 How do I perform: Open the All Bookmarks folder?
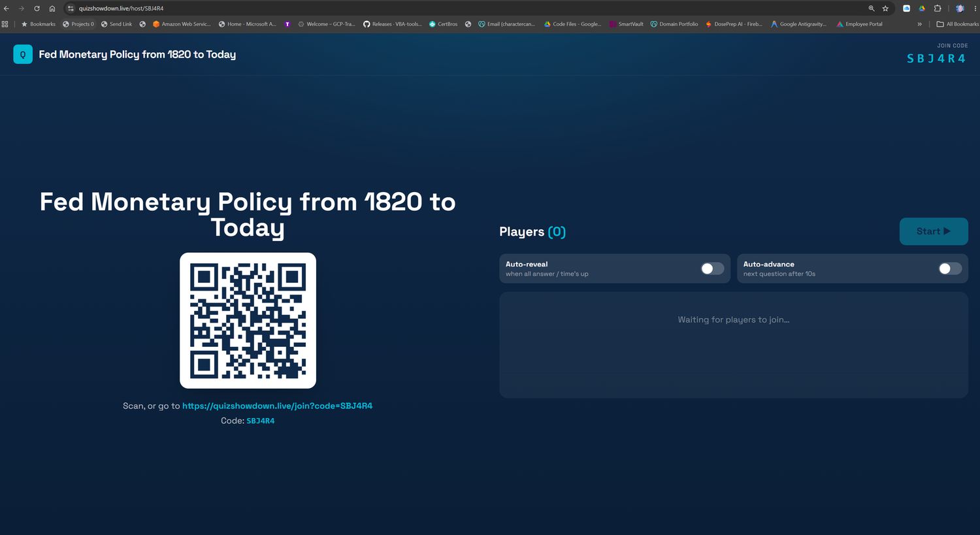point(958,24)
